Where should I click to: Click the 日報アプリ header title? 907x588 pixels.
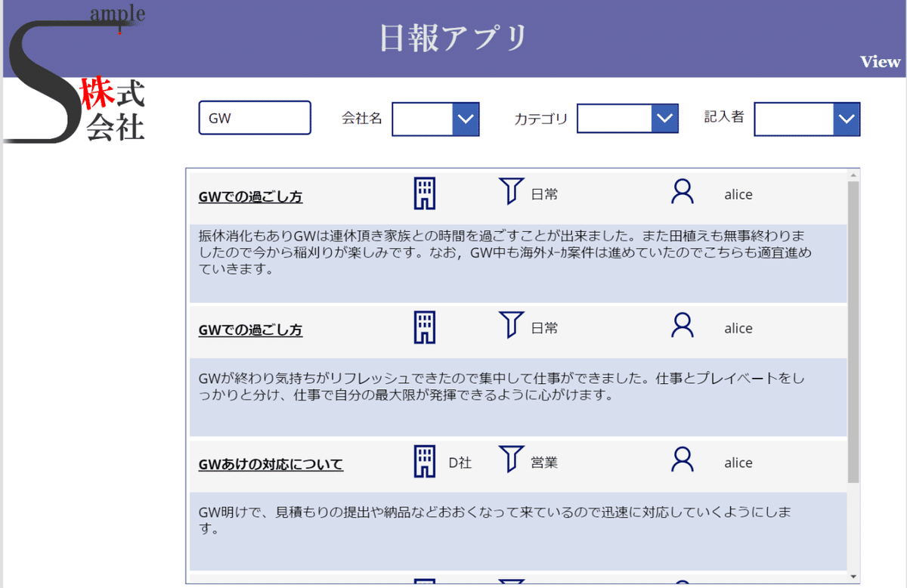[453, 38]
